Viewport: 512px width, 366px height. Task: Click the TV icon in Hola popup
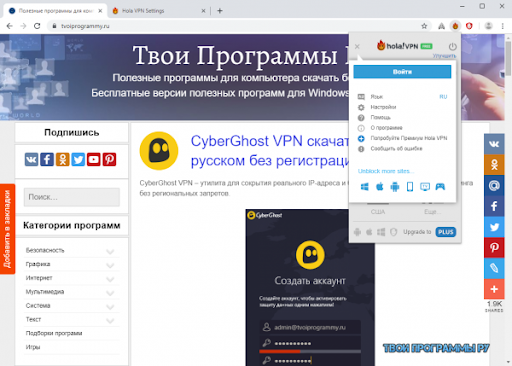pyautogui.click(x=425, y=187)
